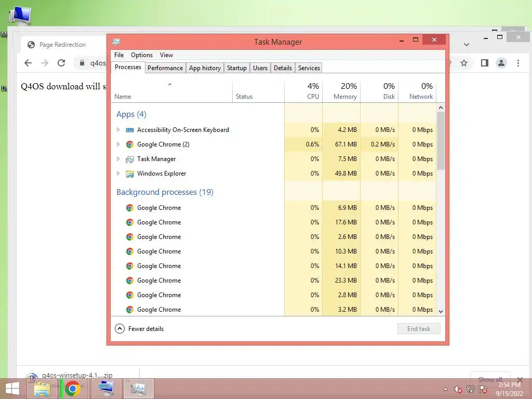Switch to the Services tab
Viewport: 532px width, 399px height.
point(309,68)
